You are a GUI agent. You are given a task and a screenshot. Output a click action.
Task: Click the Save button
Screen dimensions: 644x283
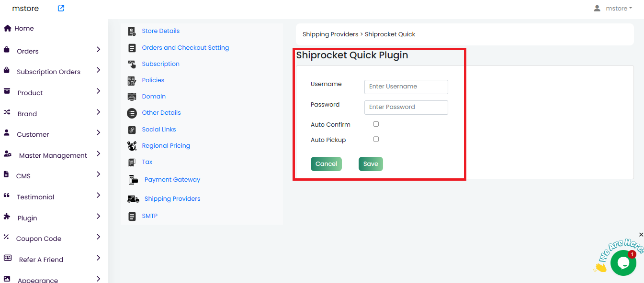tap(371, 164)
